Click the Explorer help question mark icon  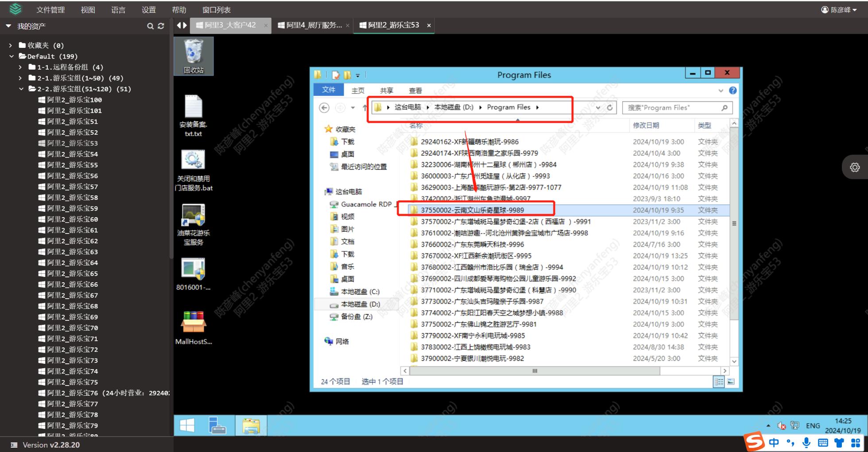[733, 90]
